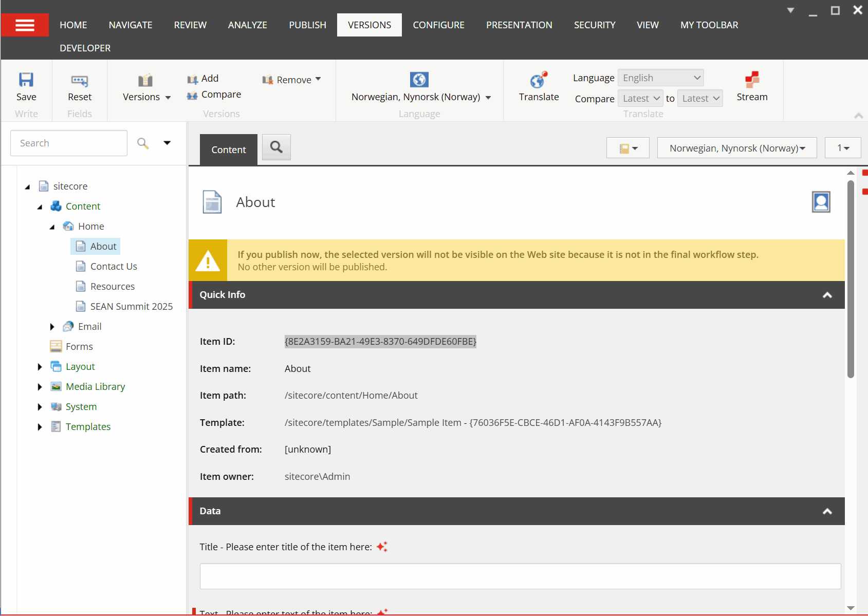
Task: Collapse the Data section
Action: click(827, 511)
